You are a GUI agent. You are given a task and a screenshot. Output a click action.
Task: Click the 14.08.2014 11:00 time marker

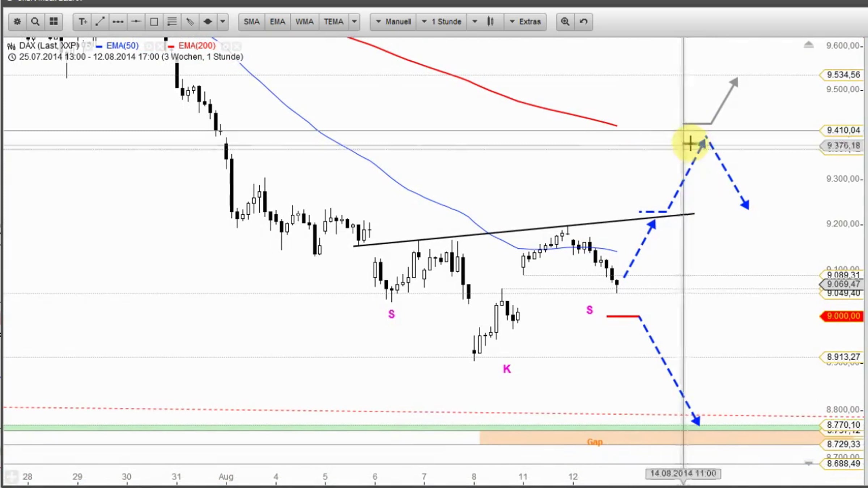point(683,474)
